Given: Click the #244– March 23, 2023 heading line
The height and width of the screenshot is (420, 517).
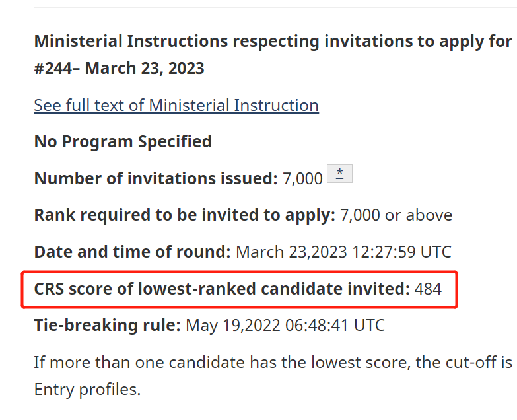Looking at the screenshot, I should (119, 68).
